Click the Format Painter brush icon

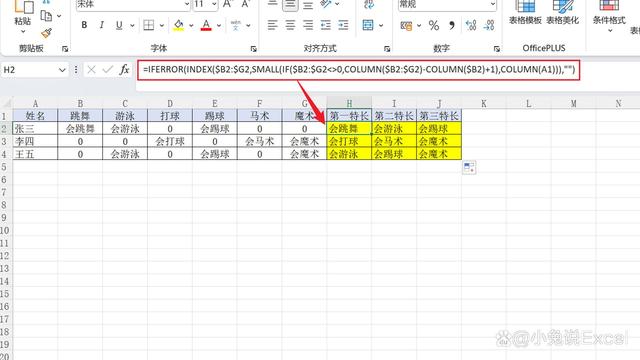47,33
